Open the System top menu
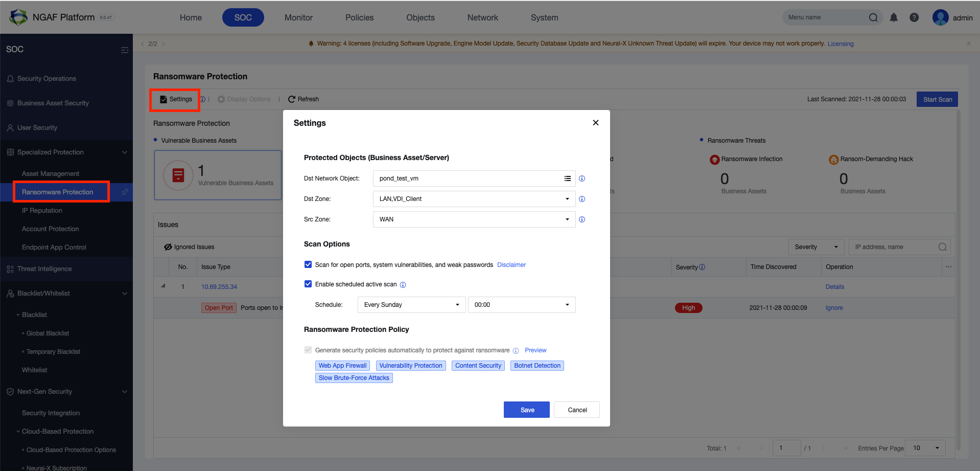980x471 pixels. 544,17
